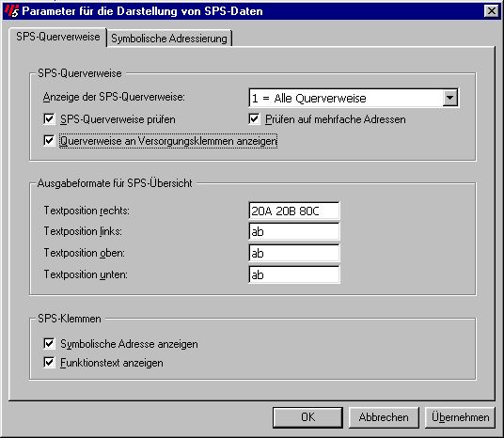Switch to the Symbolische Adressierung tab
The image size is (504, 438).
click(x=169, y=39)
